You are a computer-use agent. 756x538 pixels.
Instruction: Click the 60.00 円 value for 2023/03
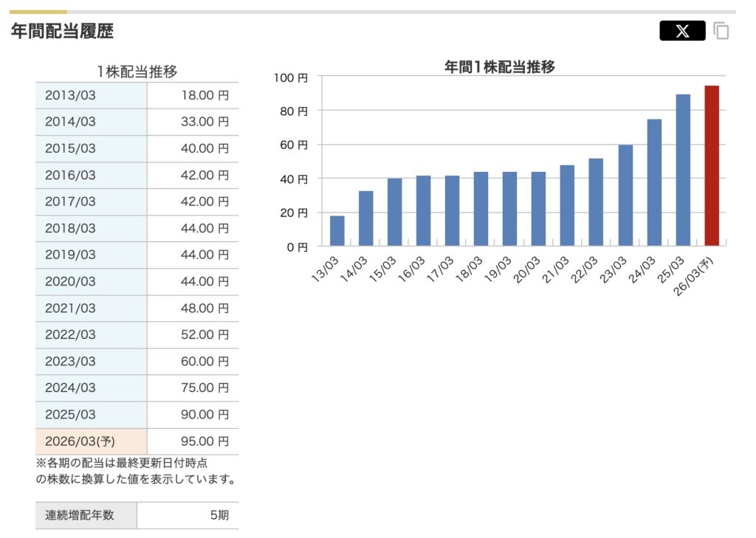(x=205, y=362)
